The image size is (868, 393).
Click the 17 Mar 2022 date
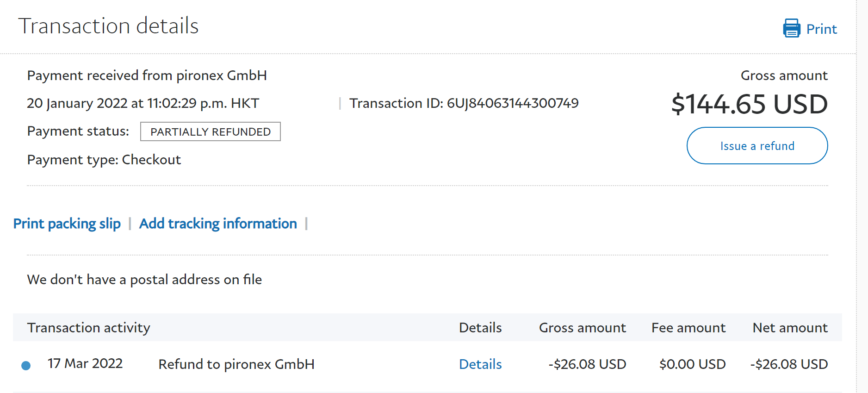tap(85, 364)
